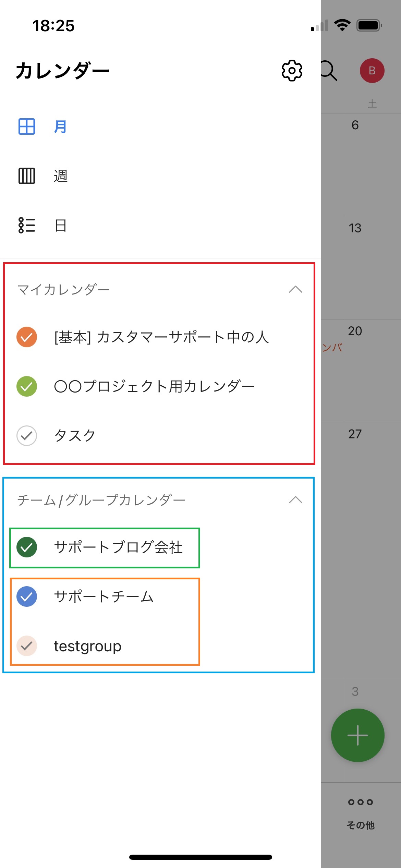Toggle the testgroup calendar checkbox
The height and width of the screenshot is (868, 401).
pyautogui.click(x=27, y=646)
